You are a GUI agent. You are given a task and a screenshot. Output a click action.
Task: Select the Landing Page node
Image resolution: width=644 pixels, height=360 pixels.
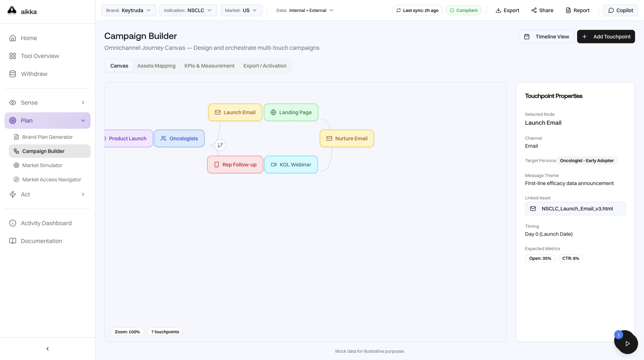pyautogui.click(x=291, y=112)
